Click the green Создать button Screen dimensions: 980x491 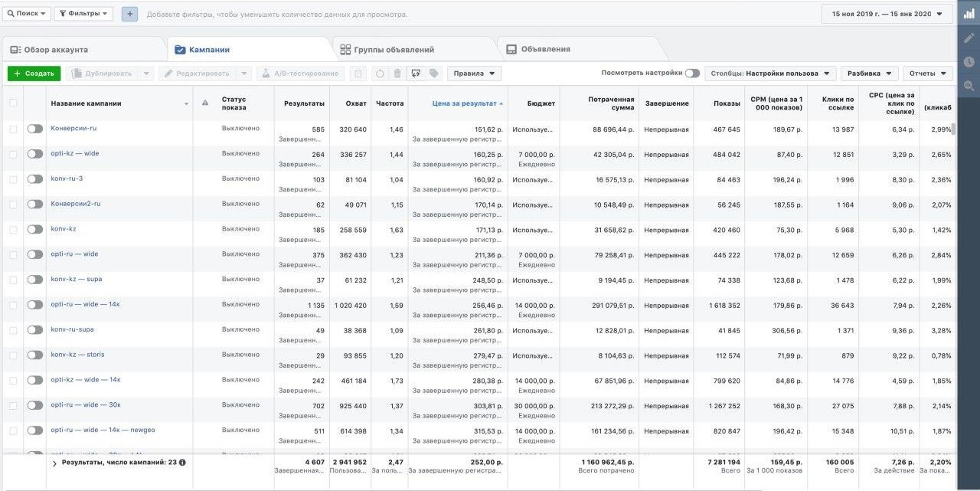click(34, 74)
